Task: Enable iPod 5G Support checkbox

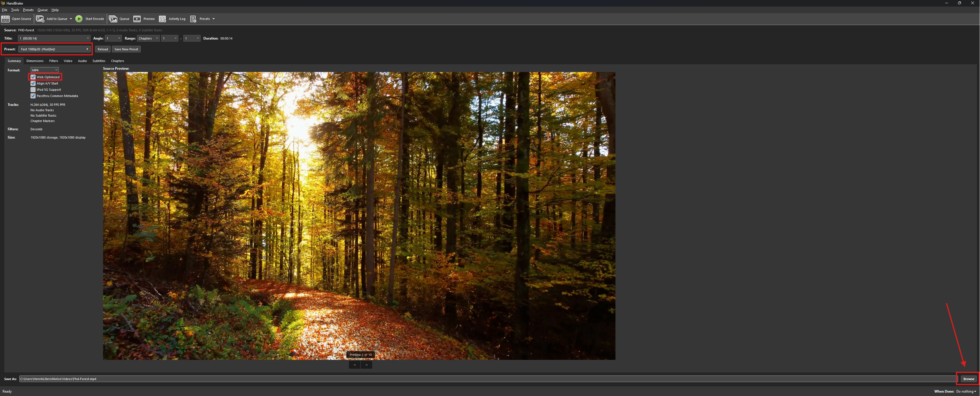Action: tap(33, 90)
